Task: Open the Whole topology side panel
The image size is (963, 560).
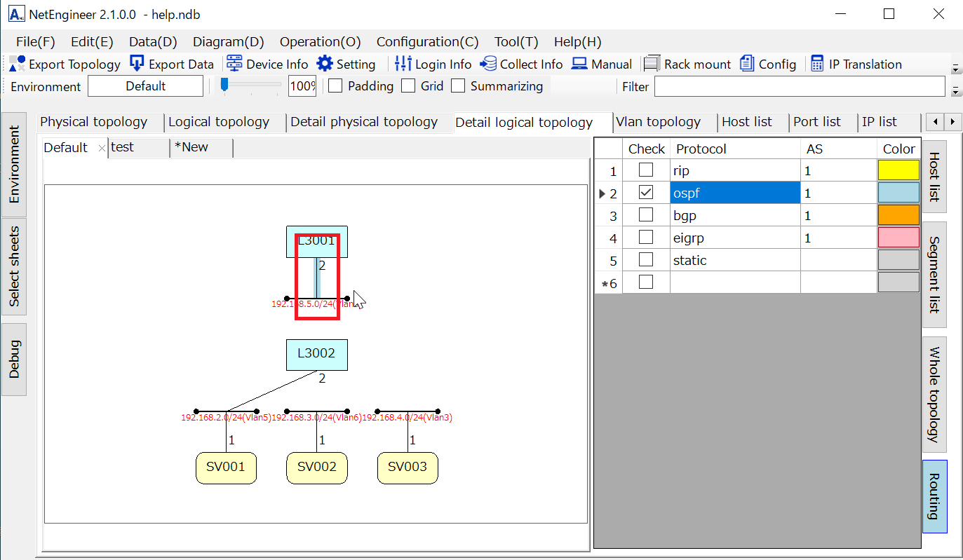Action: coord(934,394)
